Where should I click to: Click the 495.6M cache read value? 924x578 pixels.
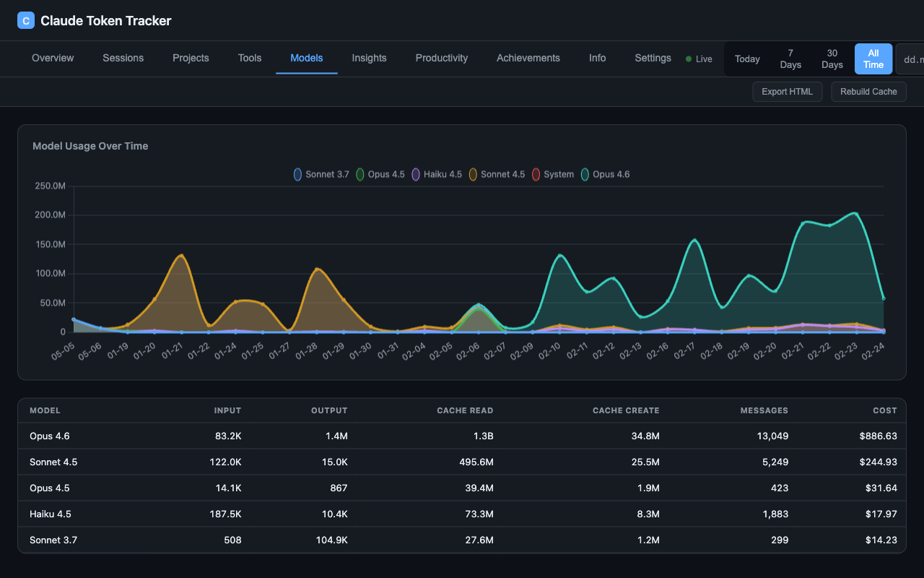(x=476, y=462)
